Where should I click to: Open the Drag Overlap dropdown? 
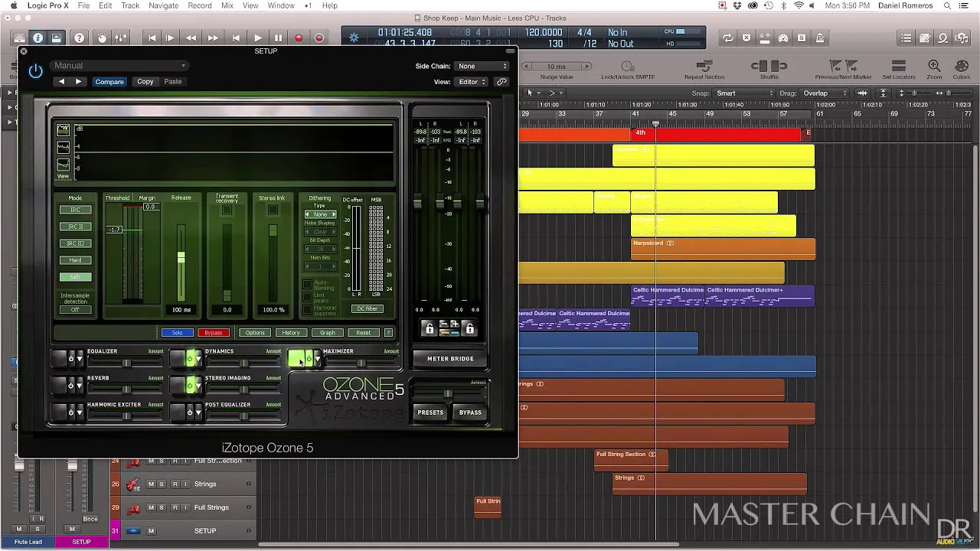click(825, 93)
